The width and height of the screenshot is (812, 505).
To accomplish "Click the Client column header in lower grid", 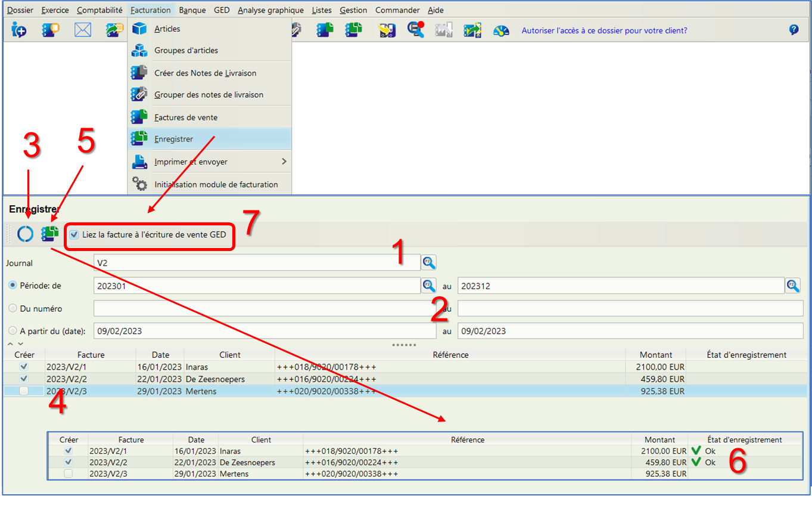I will [261, 439].
